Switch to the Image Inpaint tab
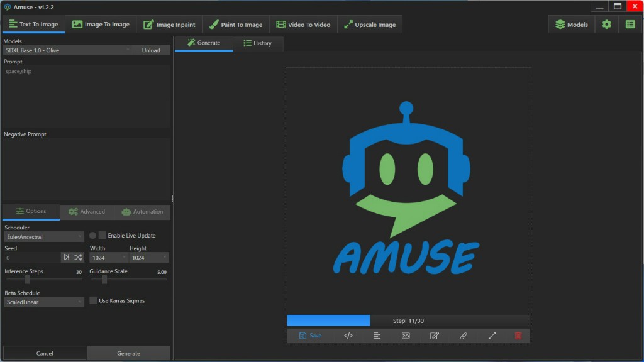644x362 pixels. [169, 25]
